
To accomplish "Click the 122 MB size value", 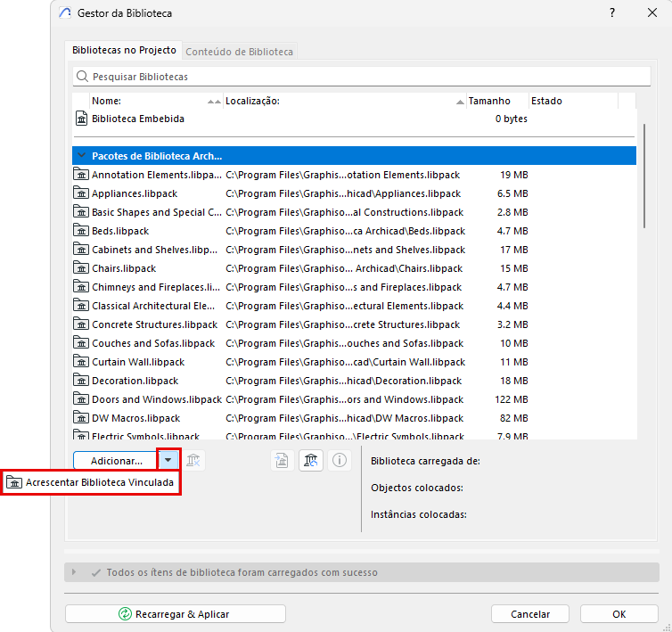I will tap(512, 399).
